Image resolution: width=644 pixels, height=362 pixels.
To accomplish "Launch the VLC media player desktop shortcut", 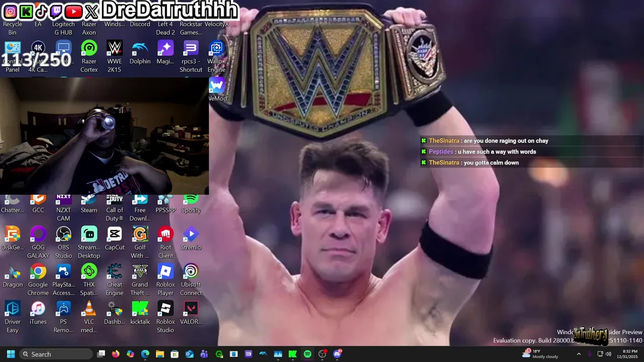I will (89, 317).
